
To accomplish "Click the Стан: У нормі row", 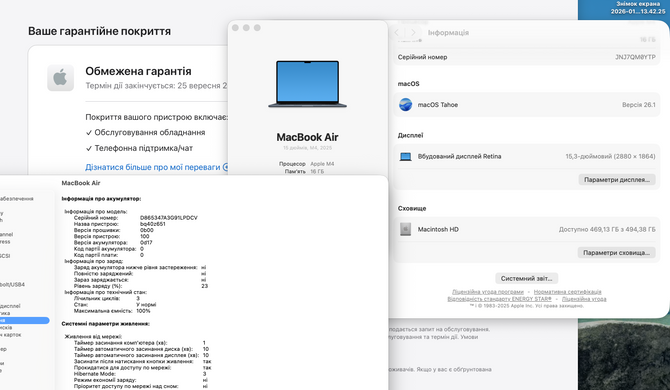I will pyautogui.click(x=115, y=305).
